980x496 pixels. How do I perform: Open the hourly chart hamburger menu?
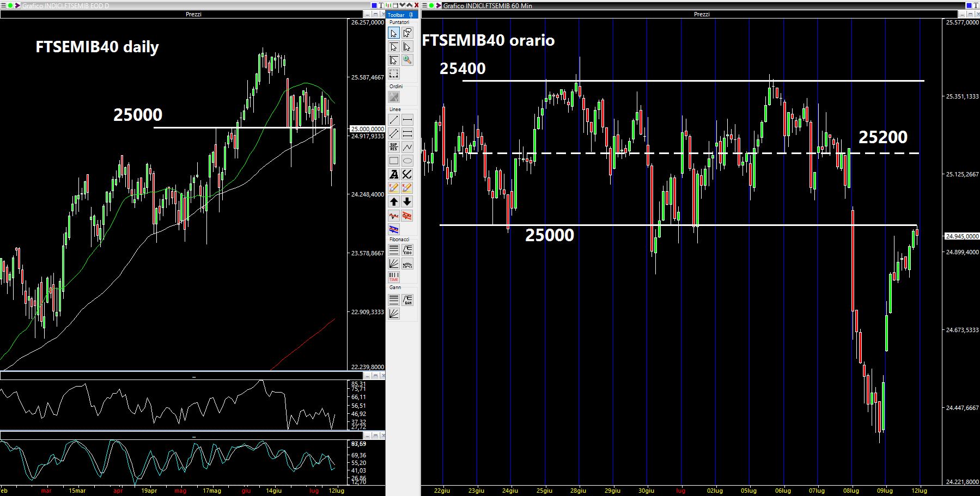tap(424, 5)
